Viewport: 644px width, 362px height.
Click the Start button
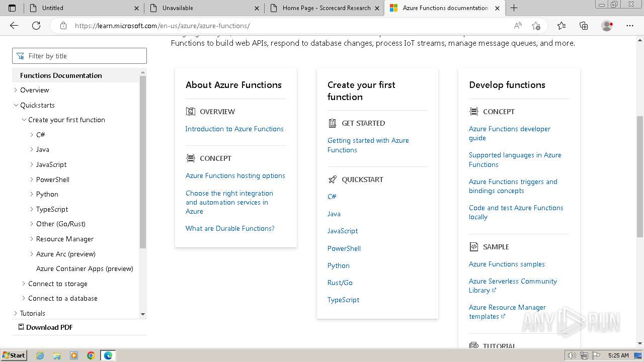tap(14, 355)
